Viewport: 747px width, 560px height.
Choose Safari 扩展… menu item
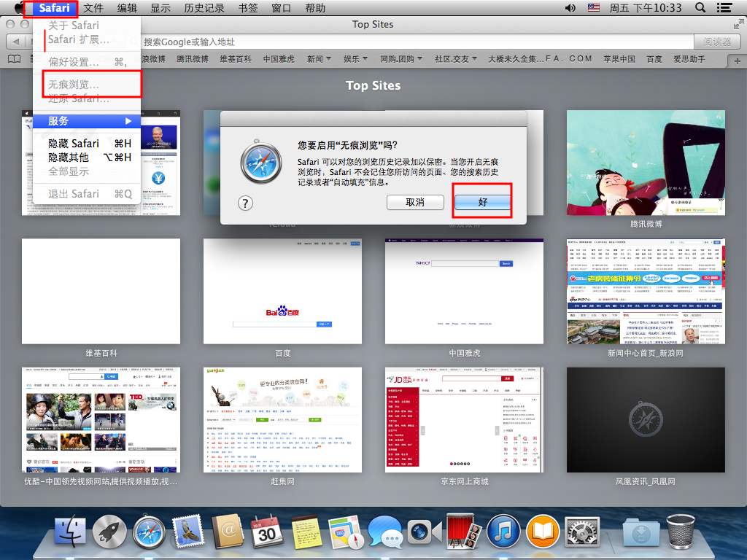87,39
